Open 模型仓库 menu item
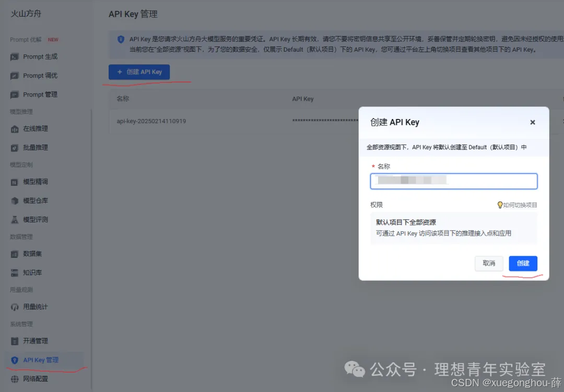Viewport: 564px width, 392px height. [36, 200]
